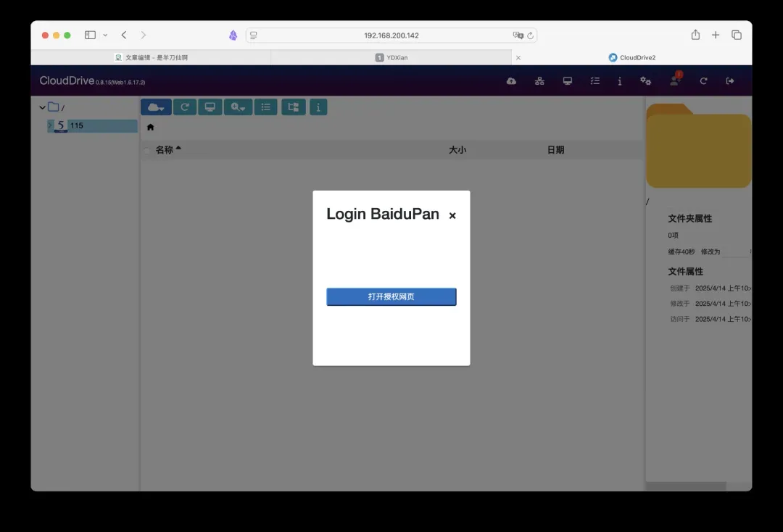Image resolution: width=783 pixels, height=532 pixels.
Task: Click the logout icon in header
Action: click(x=730, y=81)
